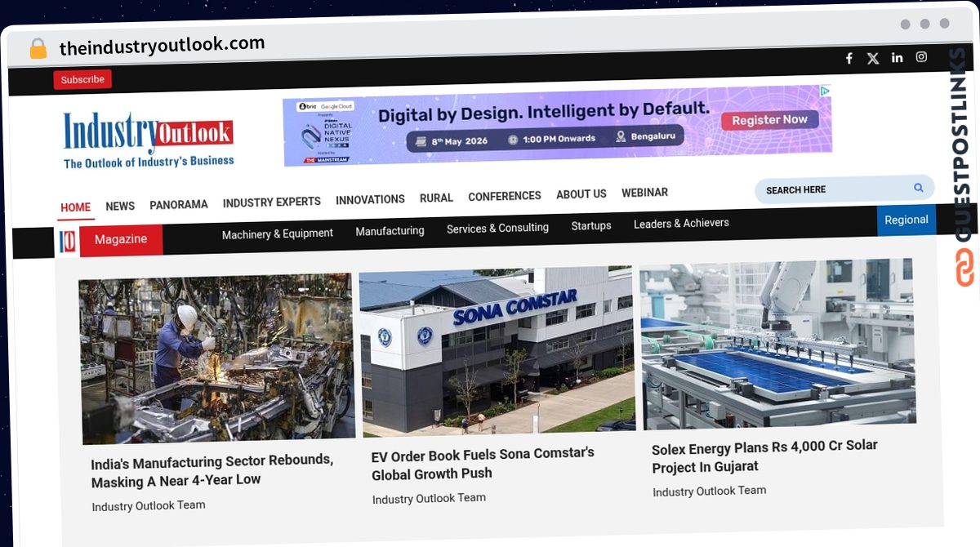Viewport: 980px width, 547px height.
Task: Open the ABOUT US menu item
Action: (581, 194)
